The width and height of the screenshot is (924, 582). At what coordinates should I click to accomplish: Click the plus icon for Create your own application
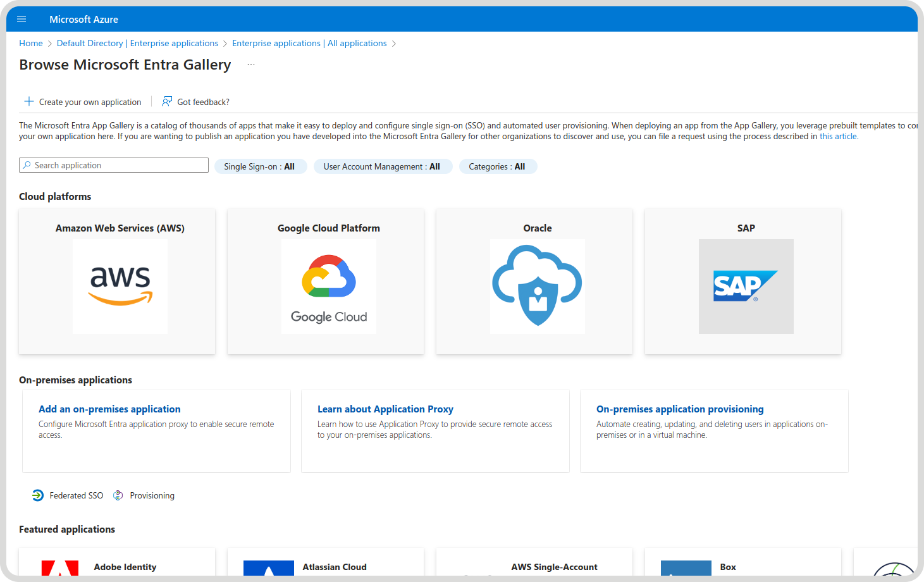(x=28, y=101)
